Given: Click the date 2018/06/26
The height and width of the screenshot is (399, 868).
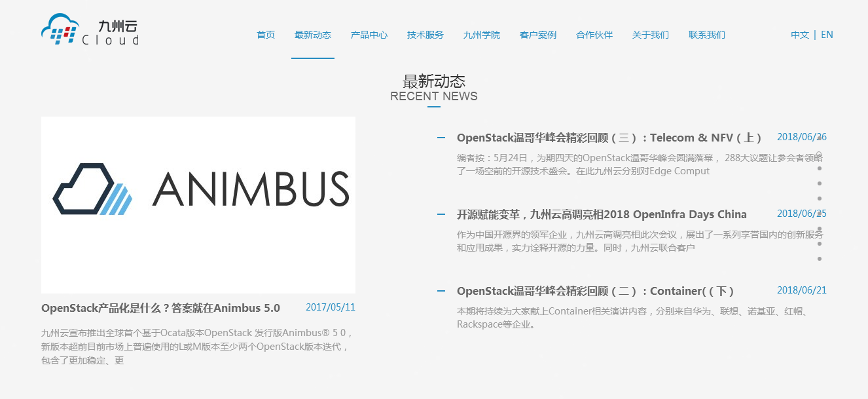Looking at the screenshot, I should tap(802, 137).
